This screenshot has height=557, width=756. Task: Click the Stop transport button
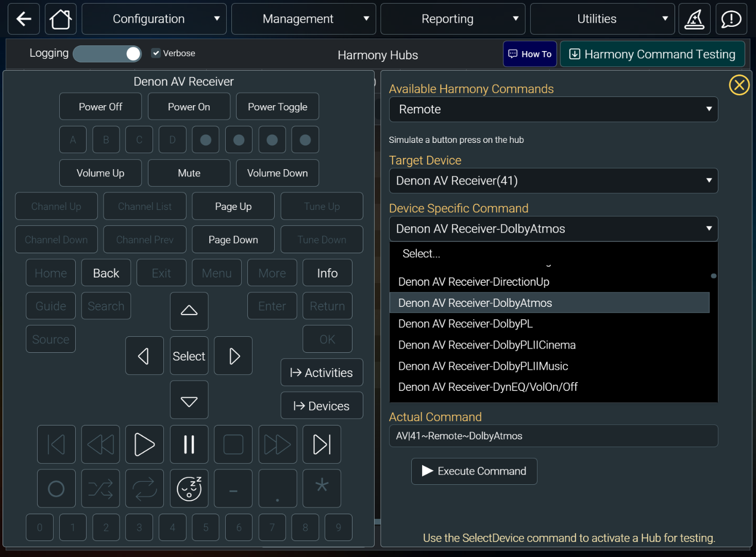tap(233, 445)
